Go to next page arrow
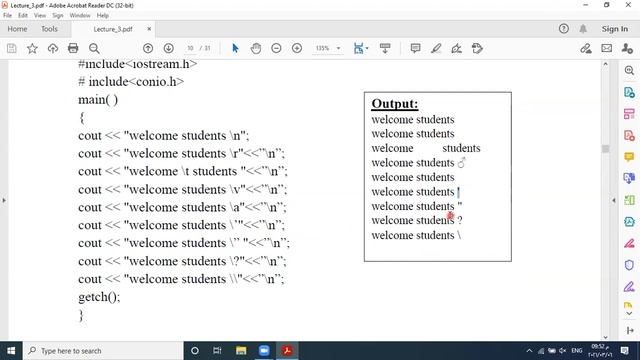Image resolution: width=640 pixels, height=360 pixels. tap(169, 49)
